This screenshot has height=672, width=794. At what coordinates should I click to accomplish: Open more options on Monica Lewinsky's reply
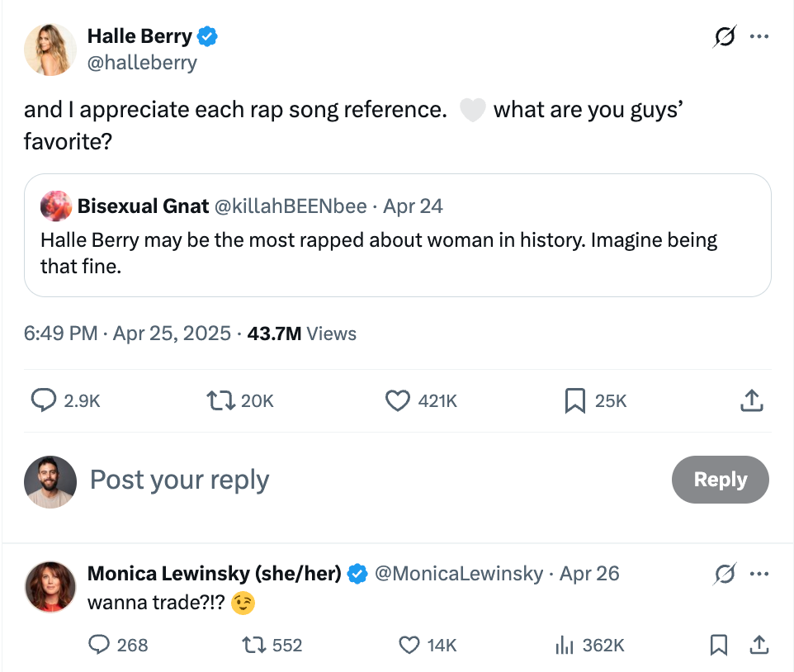759,573
